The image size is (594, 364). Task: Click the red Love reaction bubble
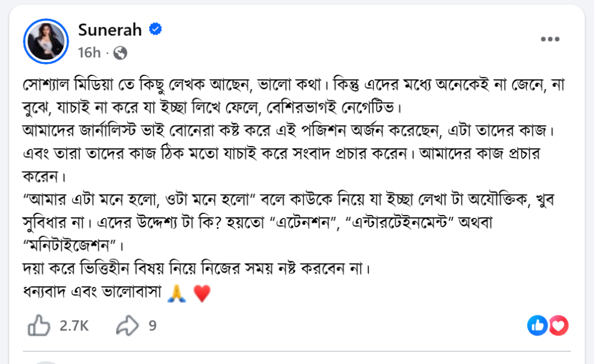pyautogui.click(x=558, y=326)
